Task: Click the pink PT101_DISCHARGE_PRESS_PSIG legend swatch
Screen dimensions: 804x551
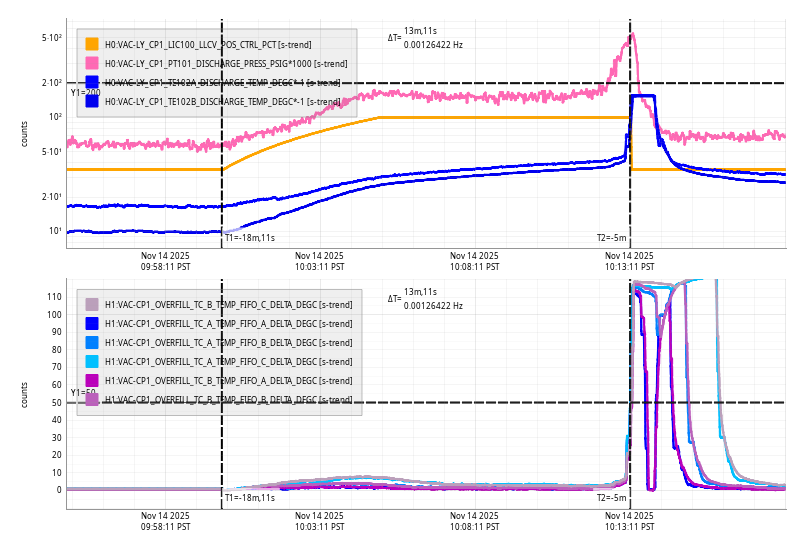Action: pyautogui.click(x=92, y=63)
